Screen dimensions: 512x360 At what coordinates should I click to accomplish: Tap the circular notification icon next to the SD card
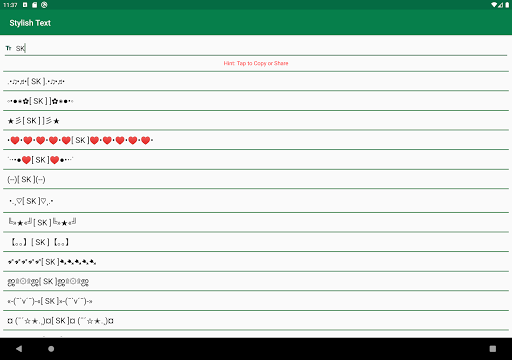coord(44,5)
